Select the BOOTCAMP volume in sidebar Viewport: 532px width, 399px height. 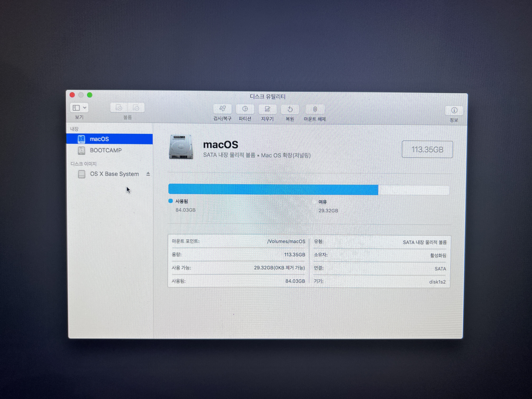click(106, 151)
